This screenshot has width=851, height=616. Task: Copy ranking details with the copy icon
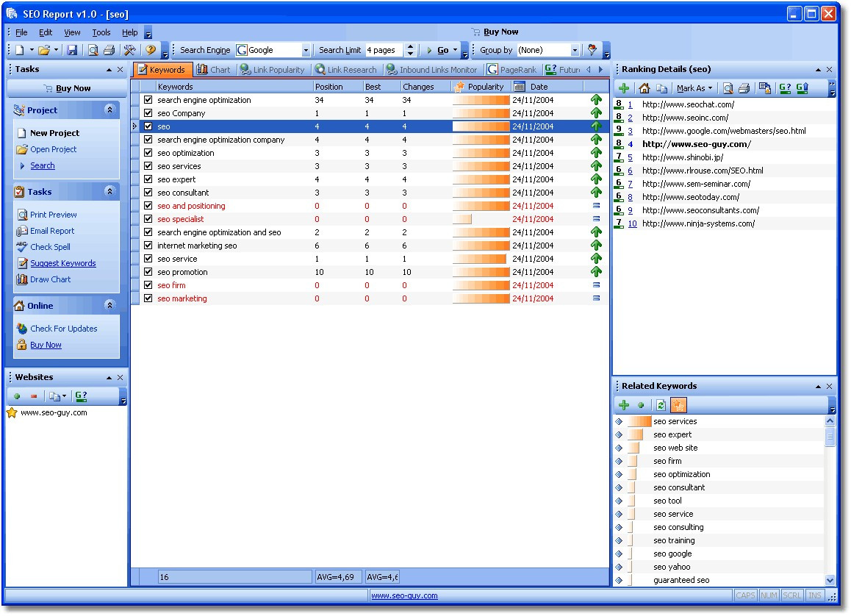(x=661, y=88)
